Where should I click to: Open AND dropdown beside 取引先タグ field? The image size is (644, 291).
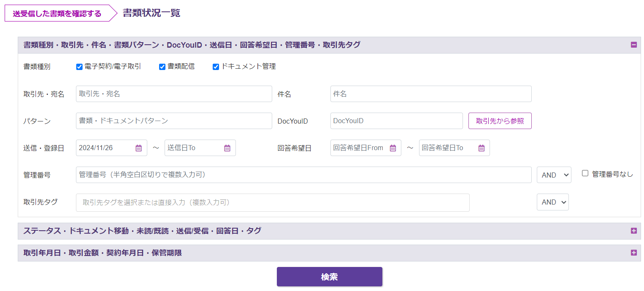click(552, 202)
